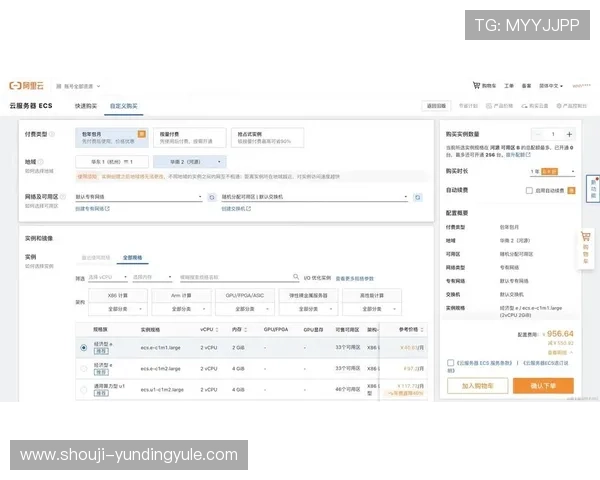Open the Arm 计算 全部分类 dropdown
Screen dimensions: 600x480
click(181, 309)
